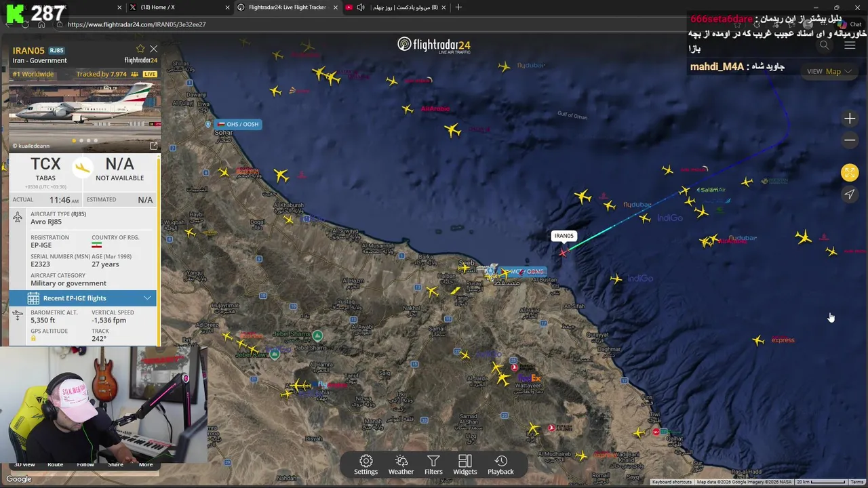Open flight Playback
868x488 pixels.
[x=500, y=465]
